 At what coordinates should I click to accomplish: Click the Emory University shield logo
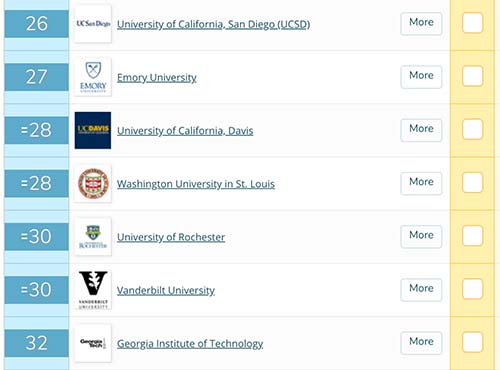[93, 77]
